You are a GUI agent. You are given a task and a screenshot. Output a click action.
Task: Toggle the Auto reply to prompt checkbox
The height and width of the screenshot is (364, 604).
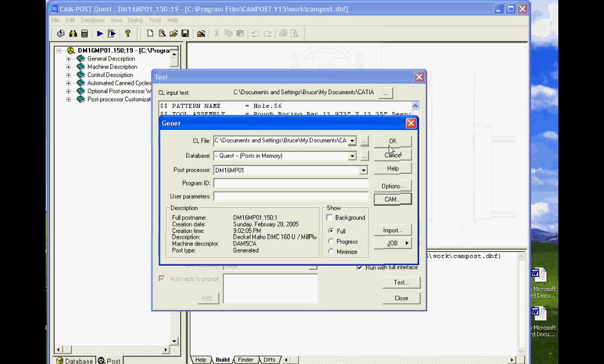162,278
